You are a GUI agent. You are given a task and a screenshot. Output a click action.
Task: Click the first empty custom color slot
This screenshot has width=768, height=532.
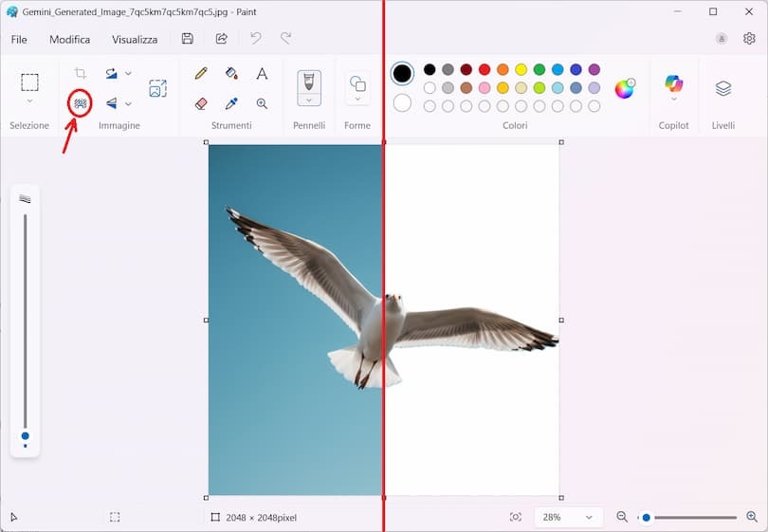tap(430, 106)
